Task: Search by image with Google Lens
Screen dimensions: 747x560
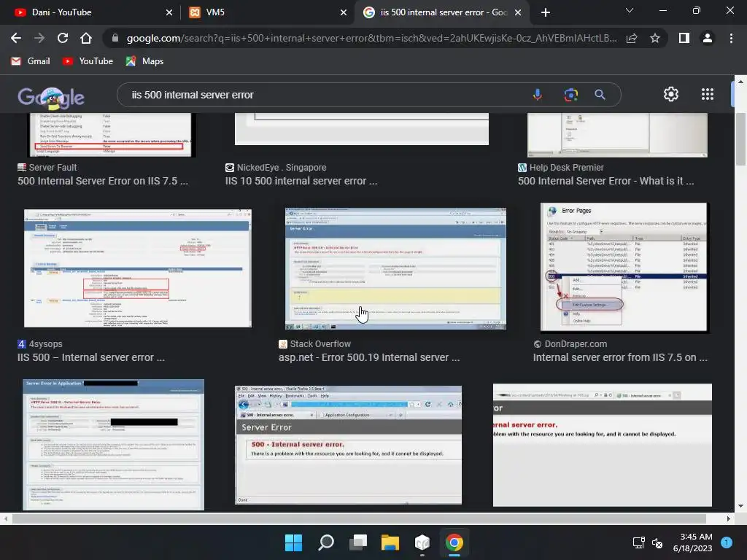Action: point(570,95)
